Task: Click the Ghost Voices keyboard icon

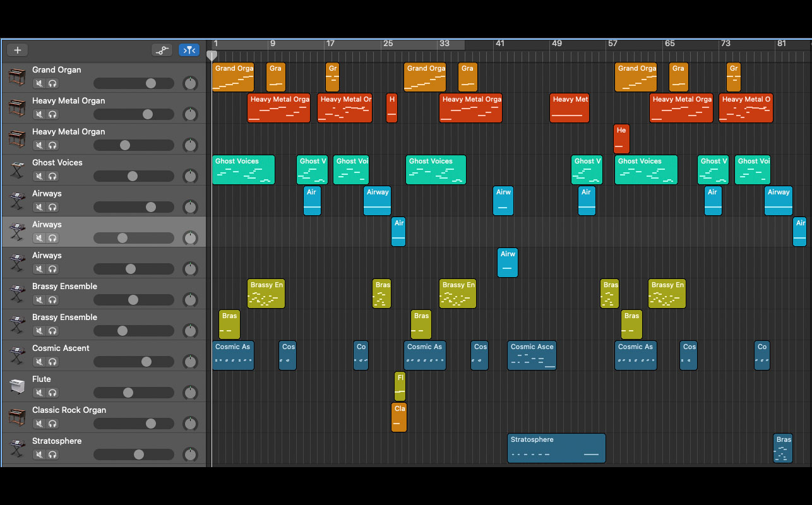Action: point(17,170)
